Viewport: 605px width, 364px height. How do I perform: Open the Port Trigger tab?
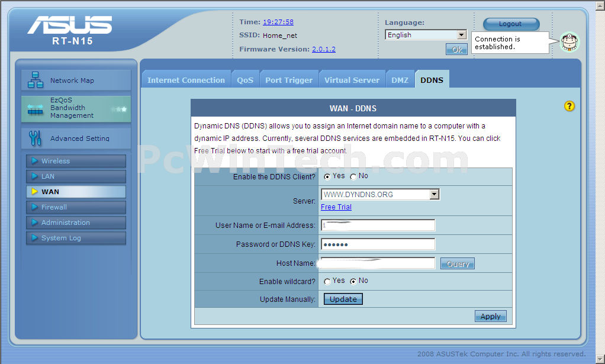point(289,80)
